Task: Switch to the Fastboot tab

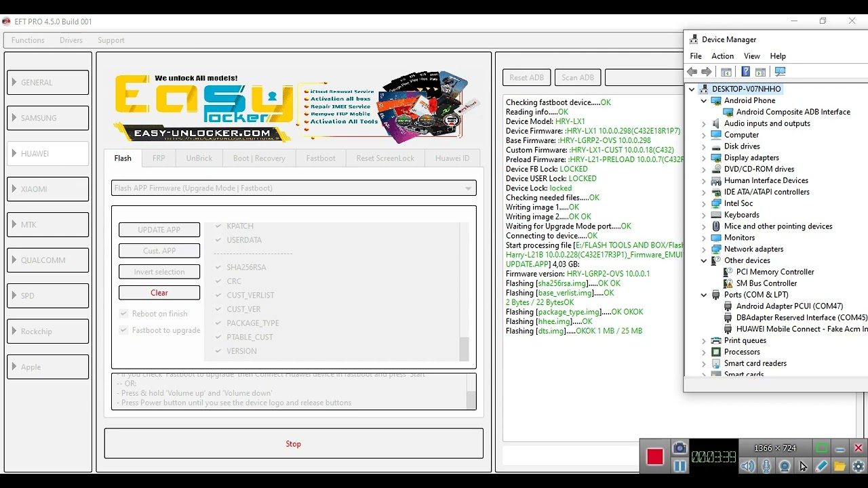Action: [x=321, y=158]
